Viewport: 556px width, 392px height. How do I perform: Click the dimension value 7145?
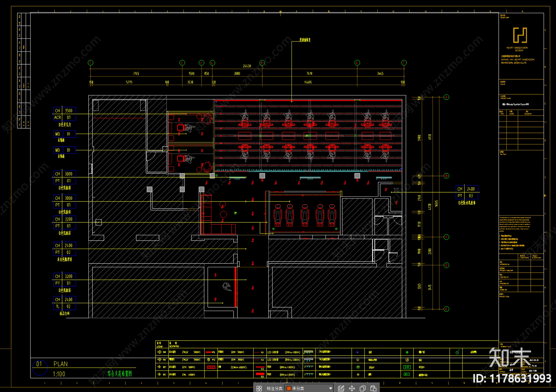click(x=136, y=73)
